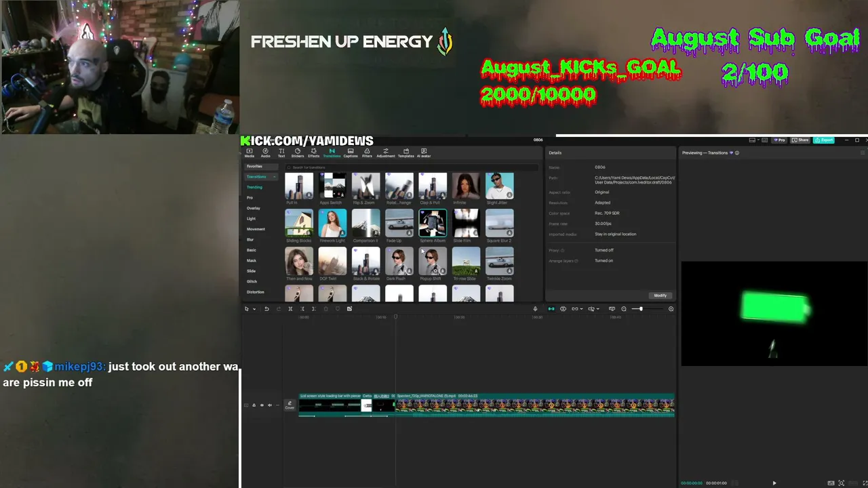The image size is (868, 488).
Task: Download the Dark Flash transition
Action: 409,271
